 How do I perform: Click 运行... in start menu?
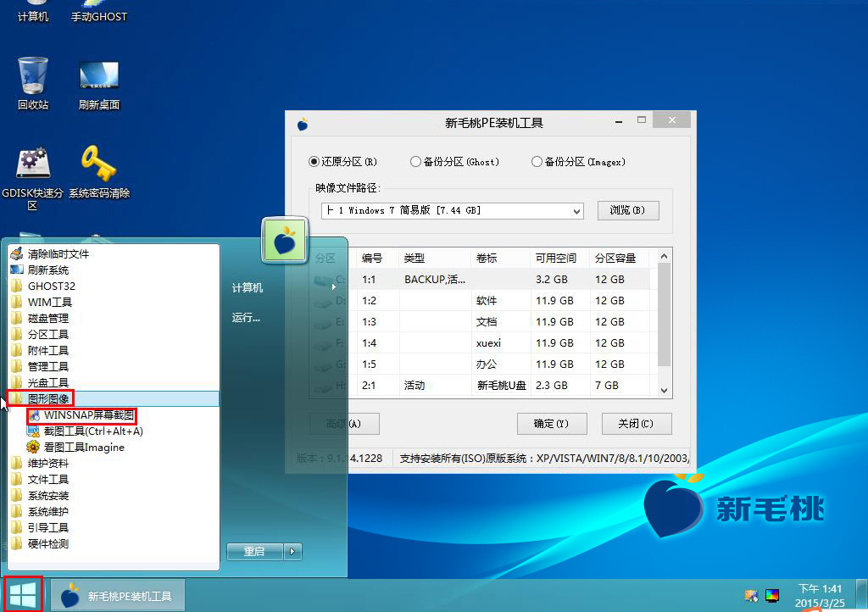click(246, 318)
